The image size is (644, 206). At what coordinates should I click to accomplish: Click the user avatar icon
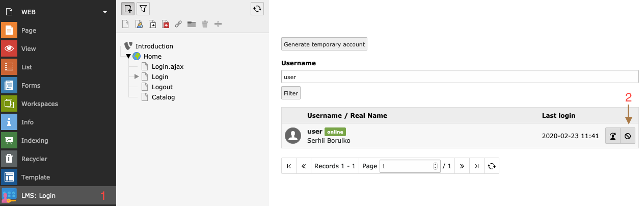pos(292,136)
